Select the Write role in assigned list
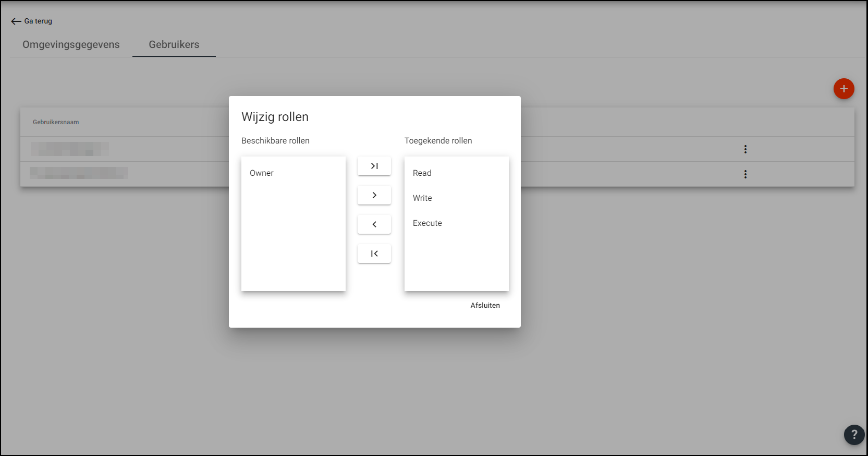Image resolution: width=868 pixels, height=456 pixels. point(422,198)
